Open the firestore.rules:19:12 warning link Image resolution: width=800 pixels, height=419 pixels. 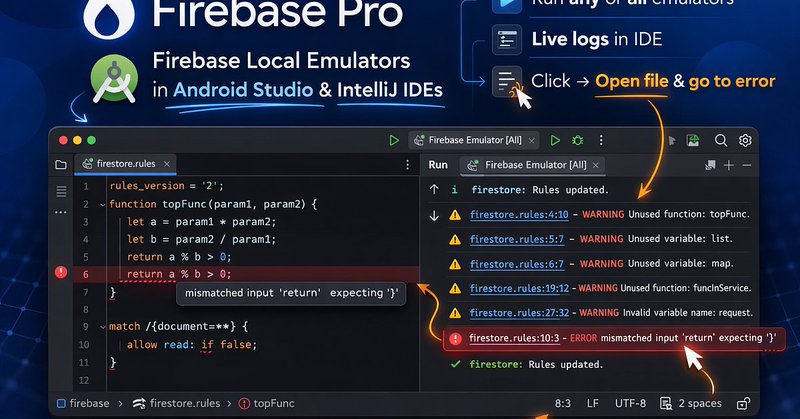point(519,288)
